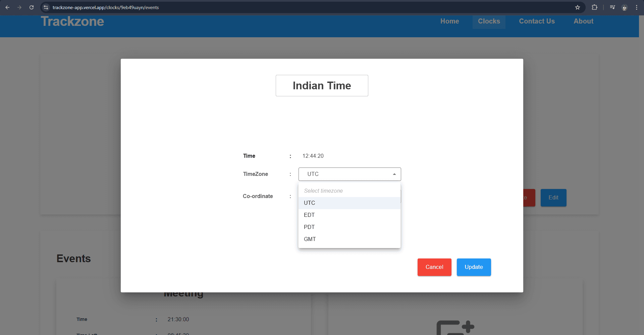Navigate to Contact Us
Viewport: 644px width, 335px height.
pos(537,21)
